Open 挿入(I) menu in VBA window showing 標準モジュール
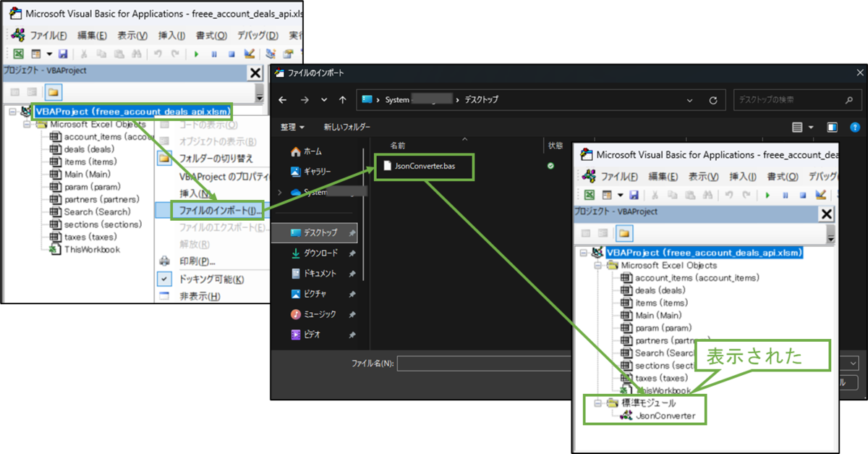This screenshot has width=868, height=454. coord(744,177)
